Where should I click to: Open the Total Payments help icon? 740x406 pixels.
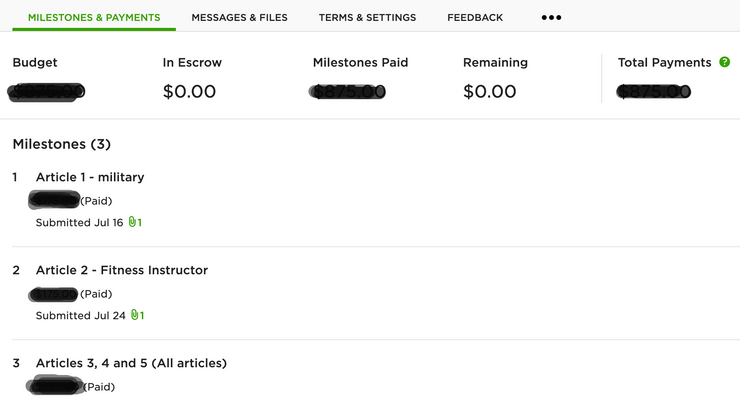tap(724, 62)
